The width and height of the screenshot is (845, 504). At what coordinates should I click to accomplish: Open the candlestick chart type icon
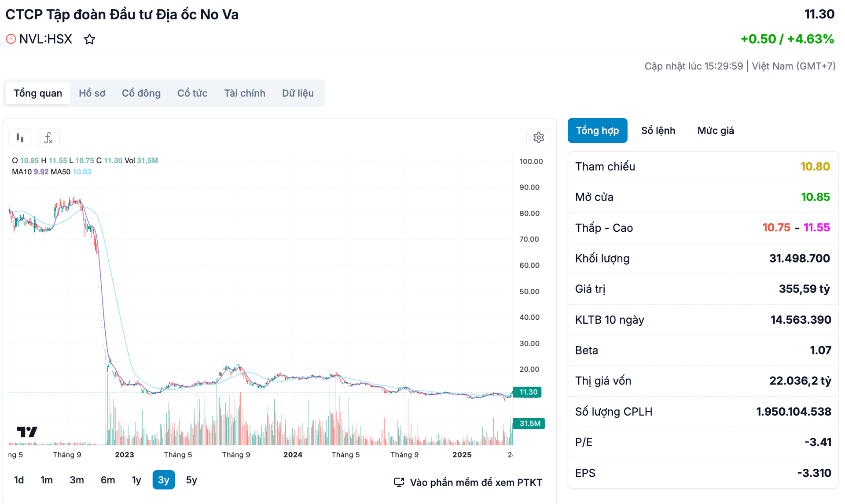point(20,138)
